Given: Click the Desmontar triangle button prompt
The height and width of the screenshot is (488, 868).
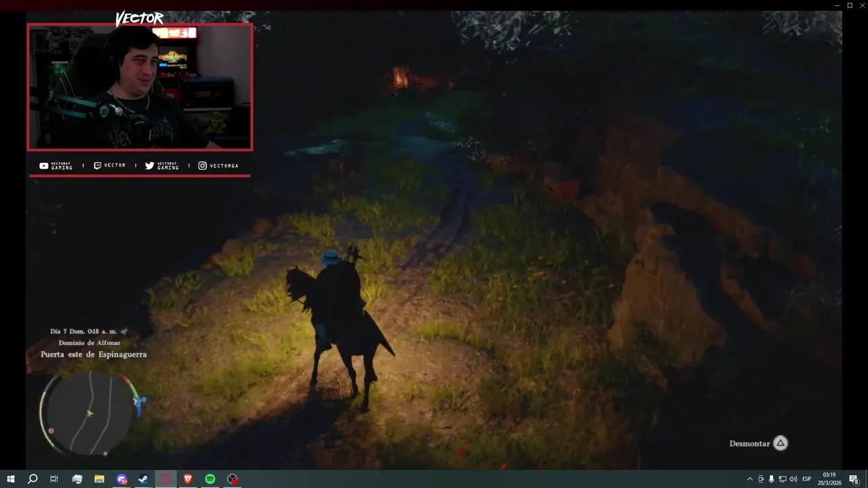Looking at the screenshot, I should pyautogui.click(x=781, y=443).
